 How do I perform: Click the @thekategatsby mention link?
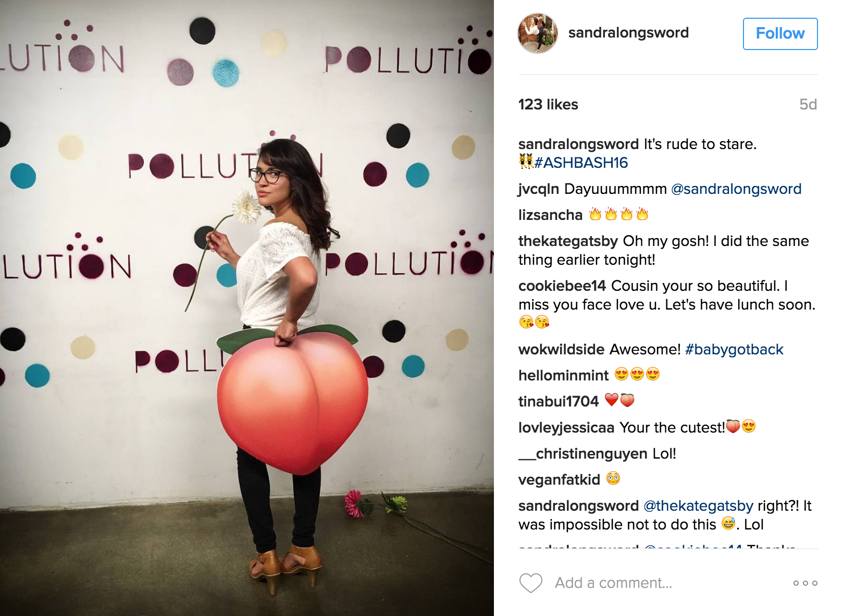click(698, 506)
